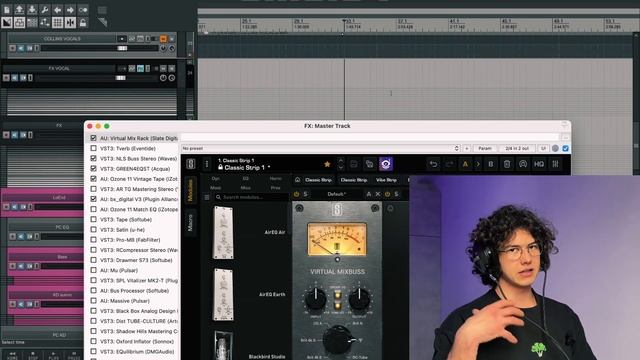Enable the VST3: Pro-MB (FabFilter) checkbox
Viewport: 640px width, 360px height.
(x=93, y=240)
